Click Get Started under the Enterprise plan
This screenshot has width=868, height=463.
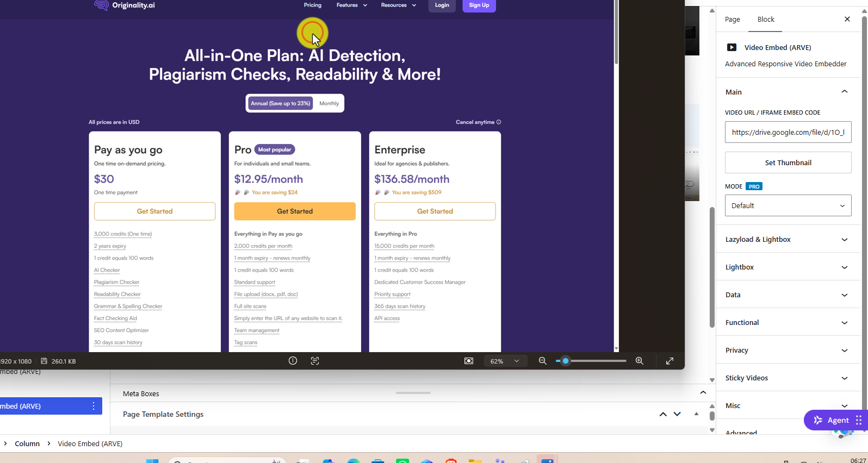[x=435, y=211]
